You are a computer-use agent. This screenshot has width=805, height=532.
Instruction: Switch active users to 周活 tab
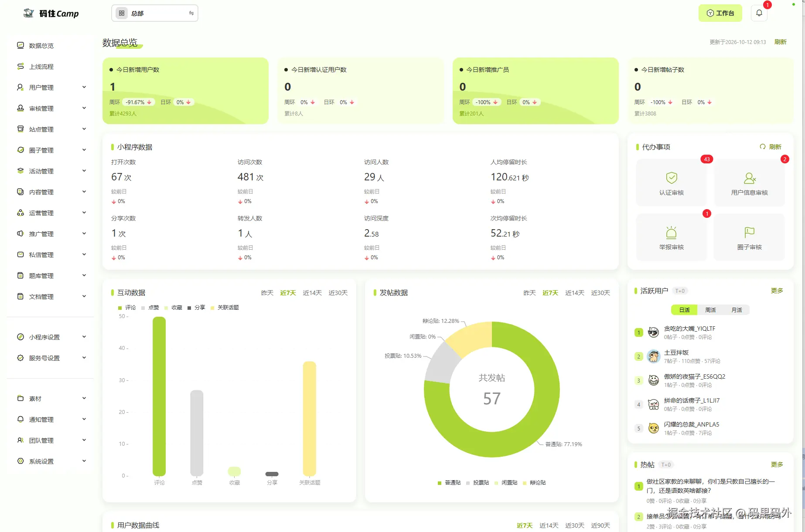[x=710, y=310]
